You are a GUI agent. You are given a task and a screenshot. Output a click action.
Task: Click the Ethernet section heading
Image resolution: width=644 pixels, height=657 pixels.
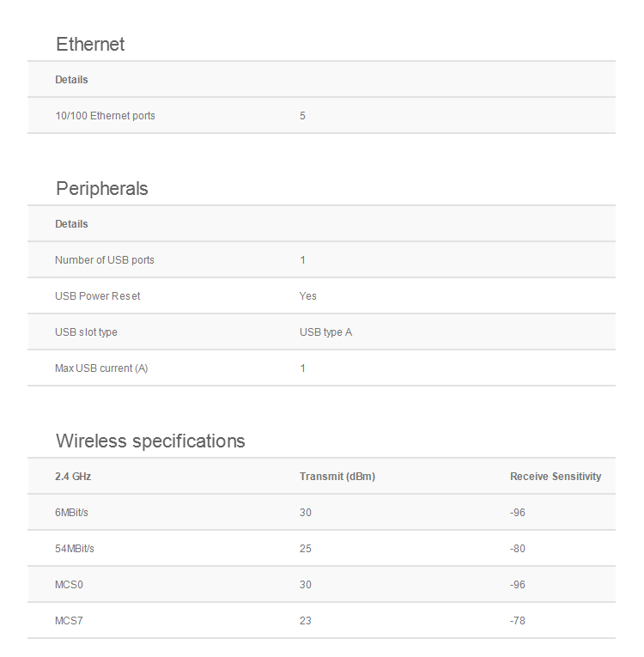point(90,45)
